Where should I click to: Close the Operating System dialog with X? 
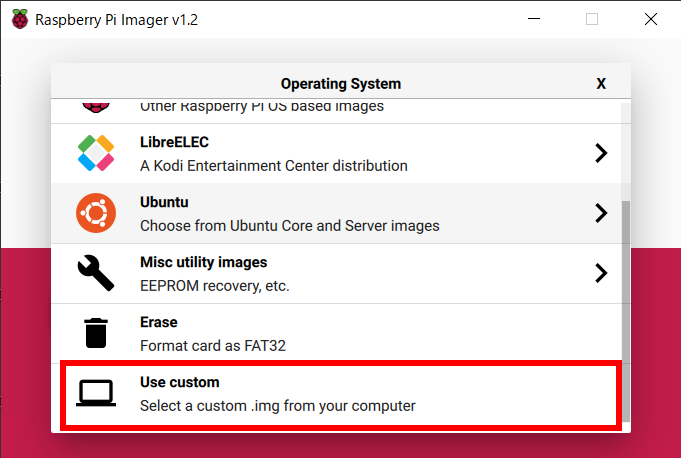coord(601,84)
